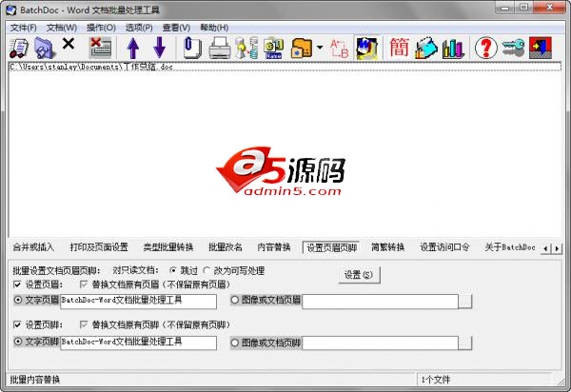
Task: Toggle 替换文档原有页眉 checkbox
Action: pyautogui.click(x=84, y=284)
